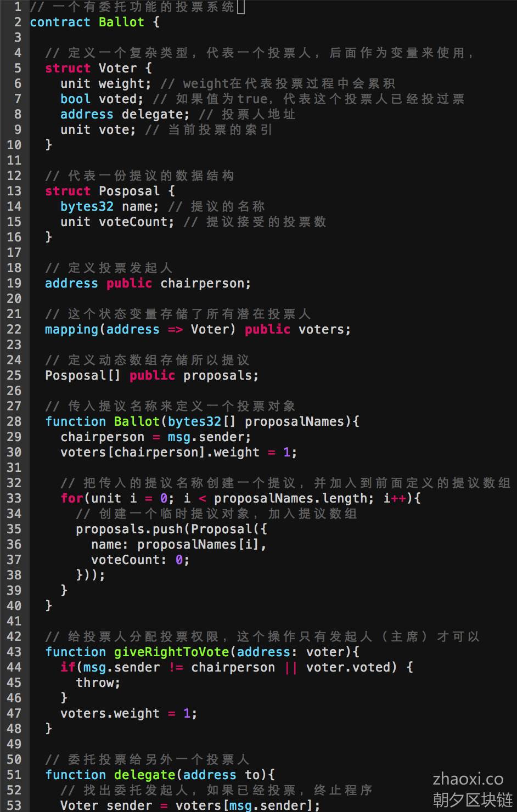The height and width of the screenshot is (812, 517).
Task: Click 'proposals.push(Proposal({' line
Action: (x=172, y=529)
